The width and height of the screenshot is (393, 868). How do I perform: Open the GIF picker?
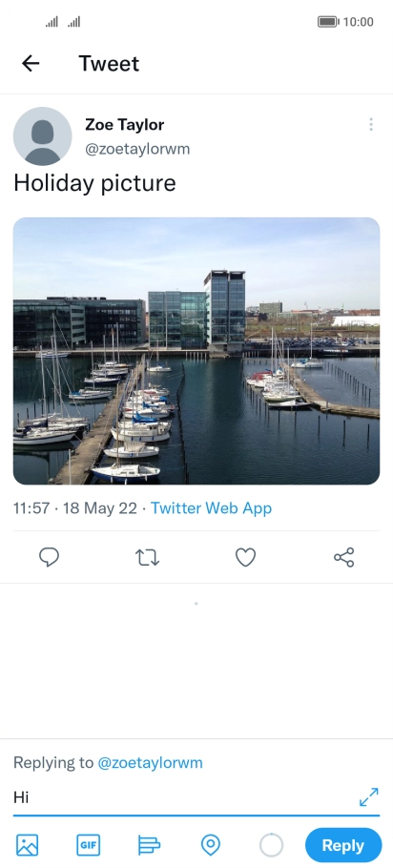point(89,845)
